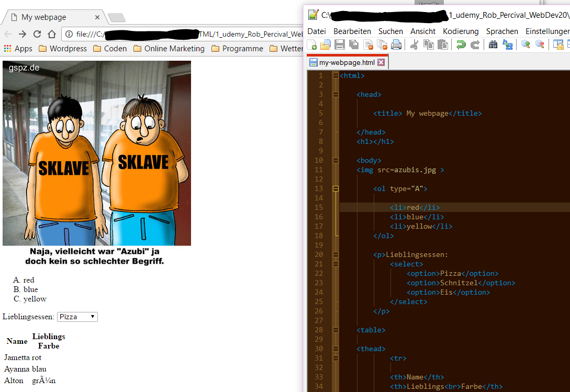Click the Open file toolbar icon
This screenshot has height=392, width=570.
(x=326, y=44)
